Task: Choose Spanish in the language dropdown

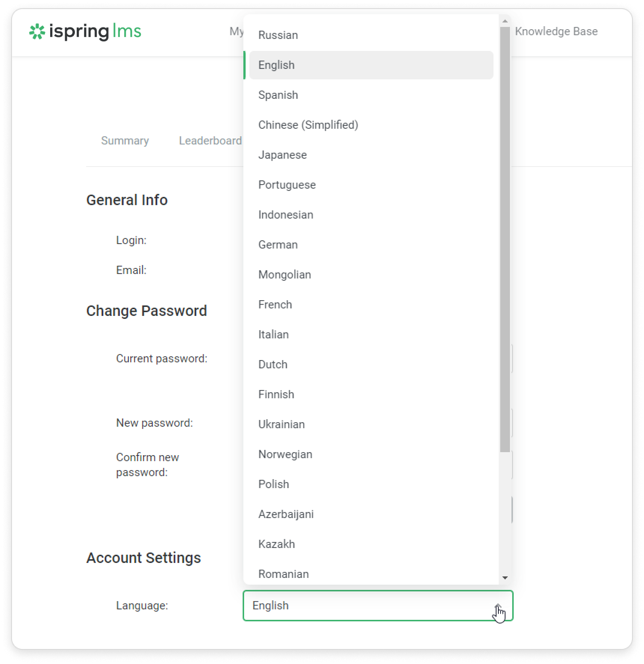Action: pos(278,95)
